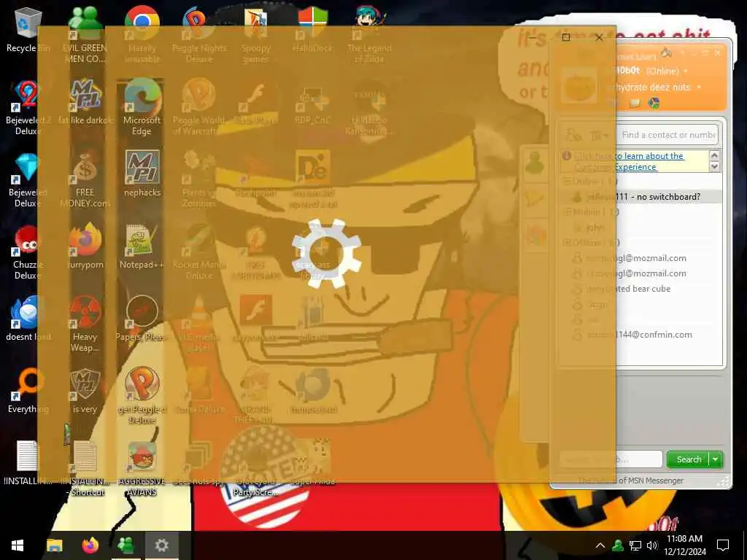Click the Messenger paintbrush color scheme icon
This screenshot has height=560, width=747.
tap(667, 52)
